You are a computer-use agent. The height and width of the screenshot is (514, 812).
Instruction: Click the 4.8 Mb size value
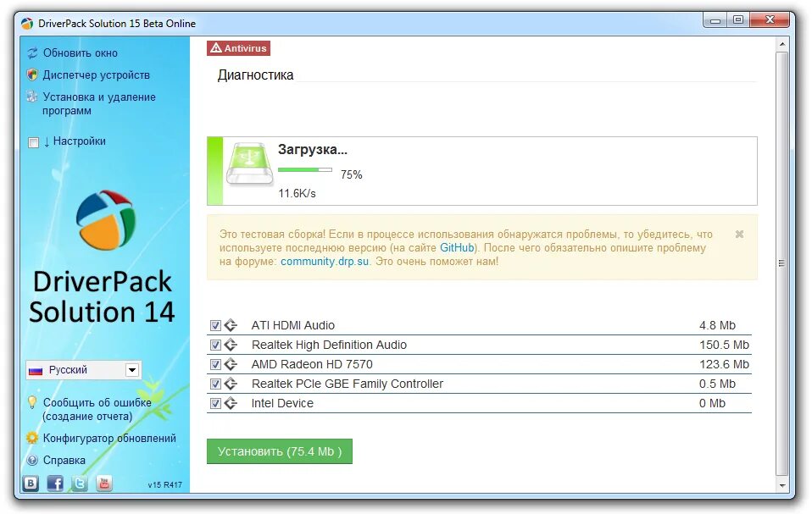(717, 325)
